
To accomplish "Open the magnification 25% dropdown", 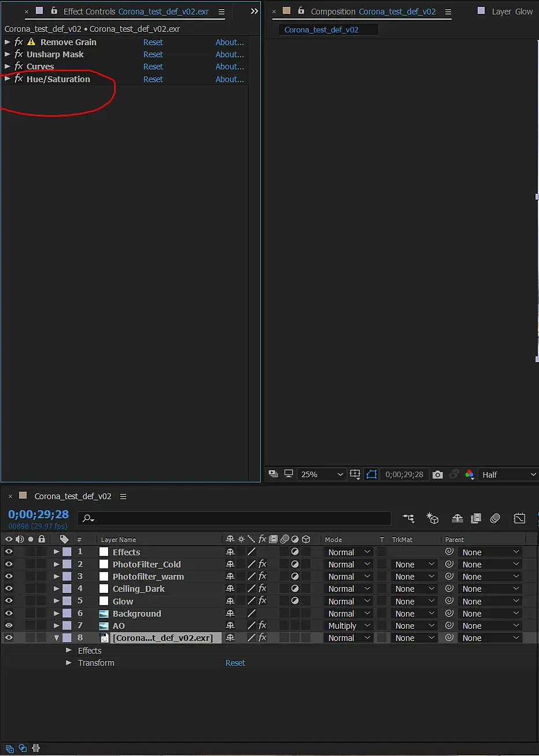I will click(322, 474).
